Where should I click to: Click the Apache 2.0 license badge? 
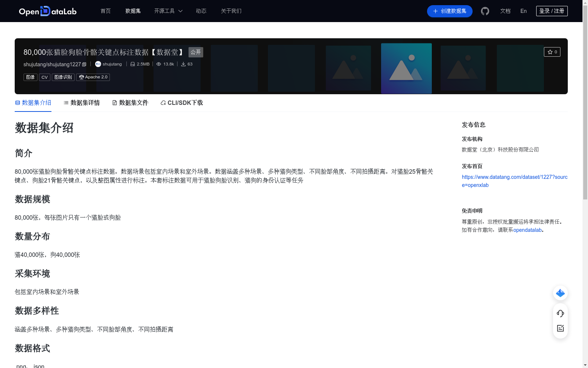pos(93,77)
